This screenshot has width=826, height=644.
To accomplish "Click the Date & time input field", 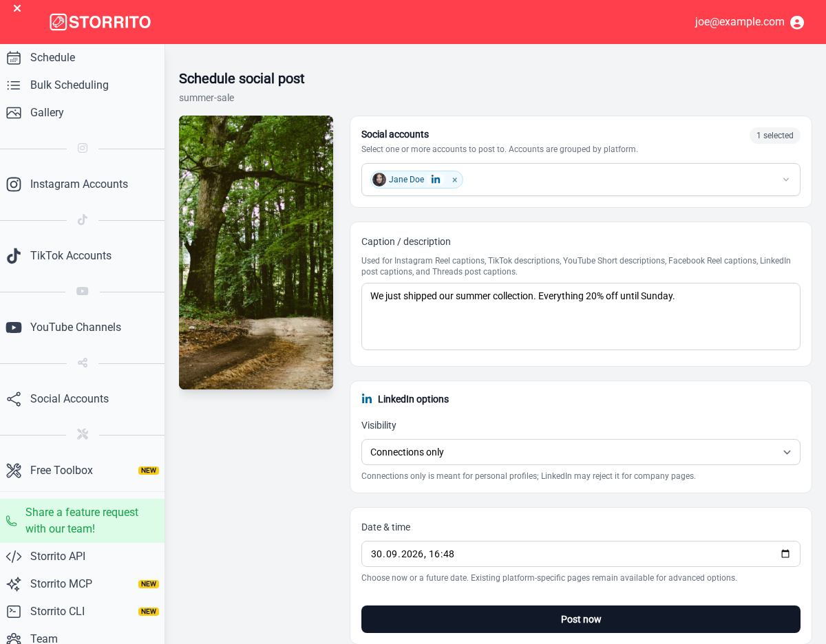I will coord(581,554).
